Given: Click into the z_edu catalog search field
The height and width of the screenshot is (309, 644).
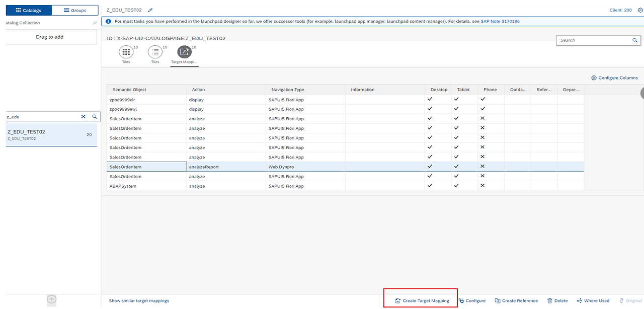Looking at the screenshot, I should point(43,117).
